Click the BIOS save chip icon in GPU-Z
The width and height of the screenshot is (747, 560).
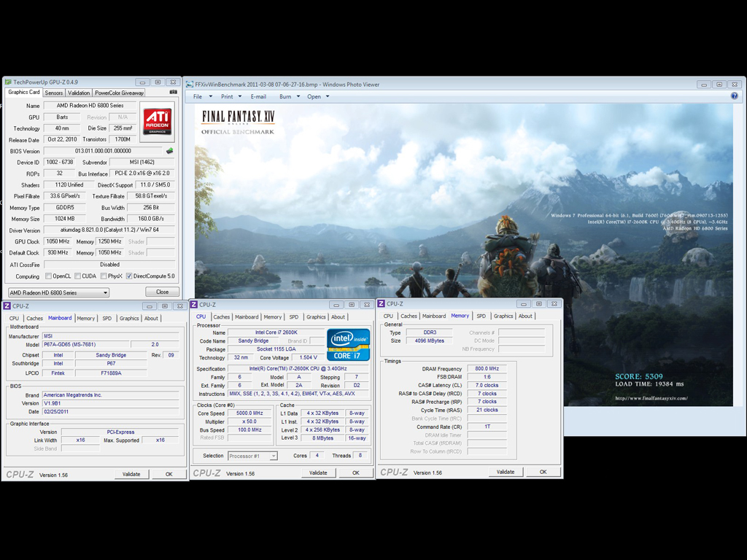click(169, 151)
